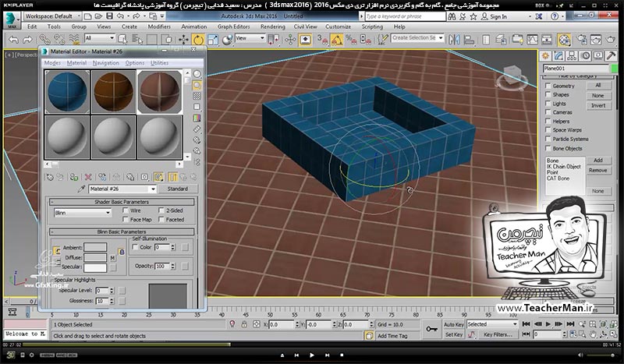The height and width of the screenshot is (364, 624).
Task: Switch to the Create command panel tab
Action: coord(545,55)
